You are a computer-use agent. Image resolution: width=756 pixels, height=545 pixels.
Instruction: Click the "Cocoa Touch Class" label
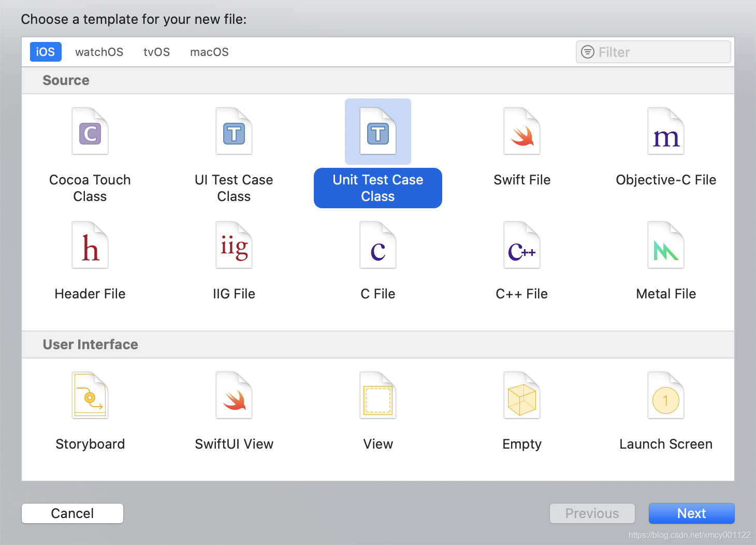(90, 188)
